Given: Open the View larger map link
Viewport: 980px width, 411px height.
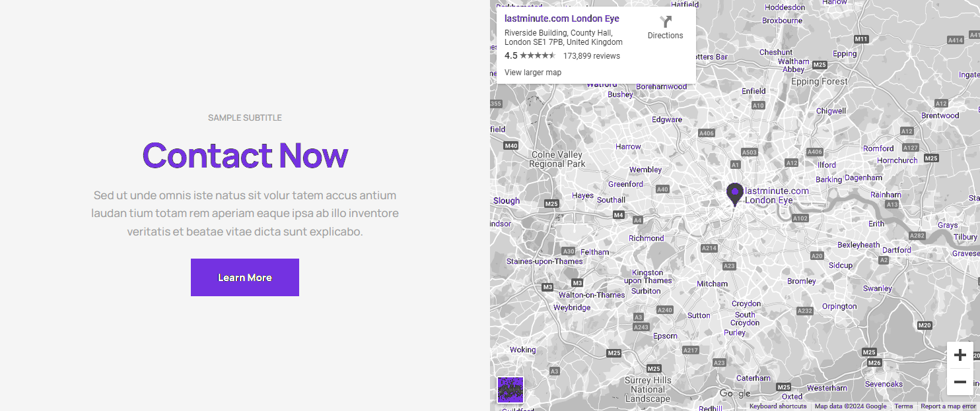Looking at the screenshot, I should pos(532,73).
